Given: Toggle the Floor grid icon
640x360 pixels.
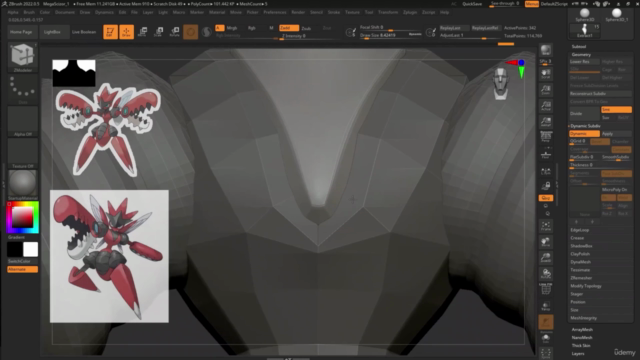Looking at the screenshot, I should (x=546, y=154).
